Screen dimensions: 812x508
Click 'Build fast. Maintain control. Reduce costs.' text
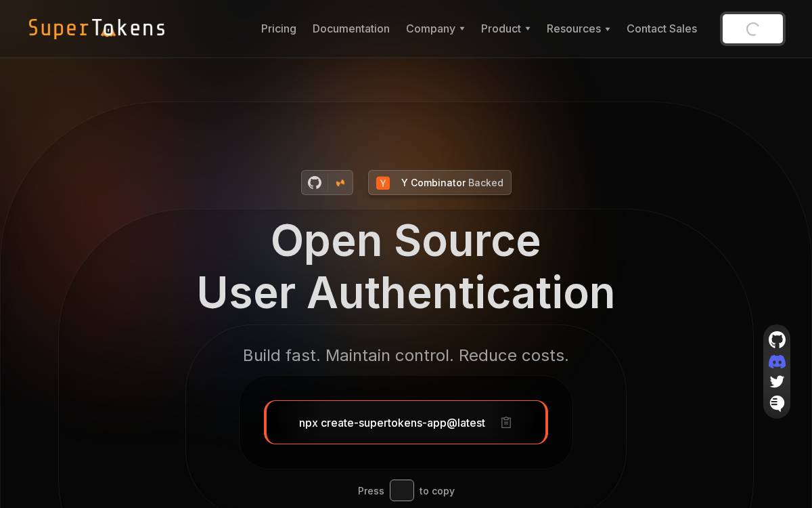pos(406,356)
